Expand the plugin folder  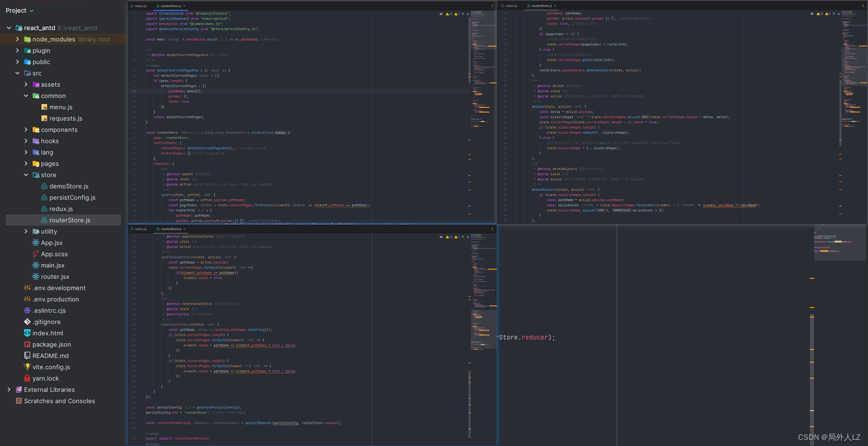[x=17, y=50]
